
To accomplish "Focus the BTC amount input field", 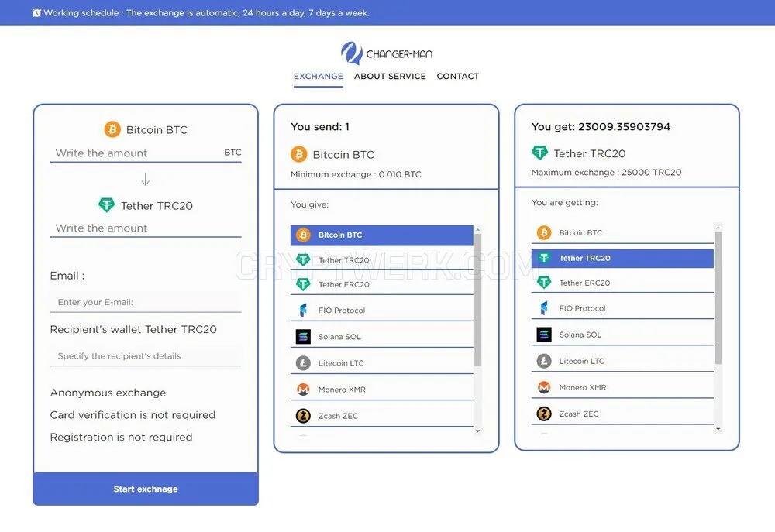I will [146, 153].
